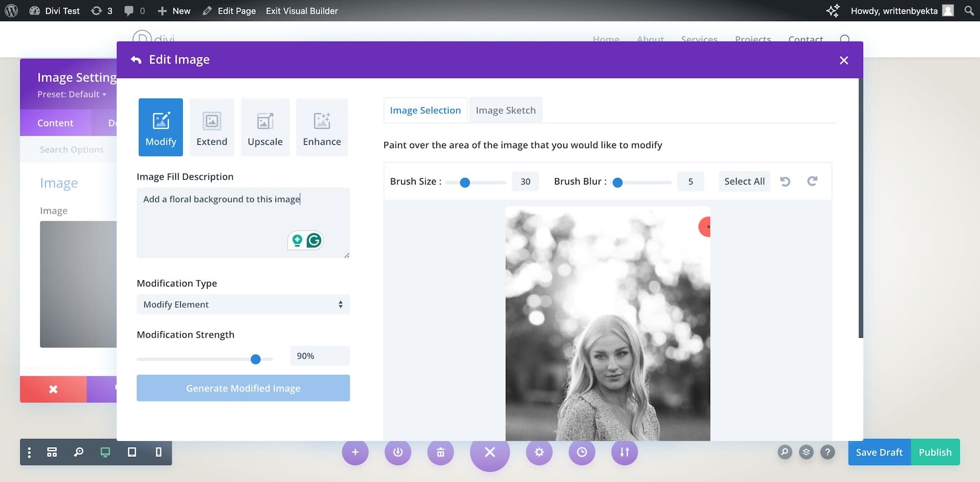Open the comments counter in admin bar
Image resolution: width=980 pixels, height=482 pixels.
(134, 10)
